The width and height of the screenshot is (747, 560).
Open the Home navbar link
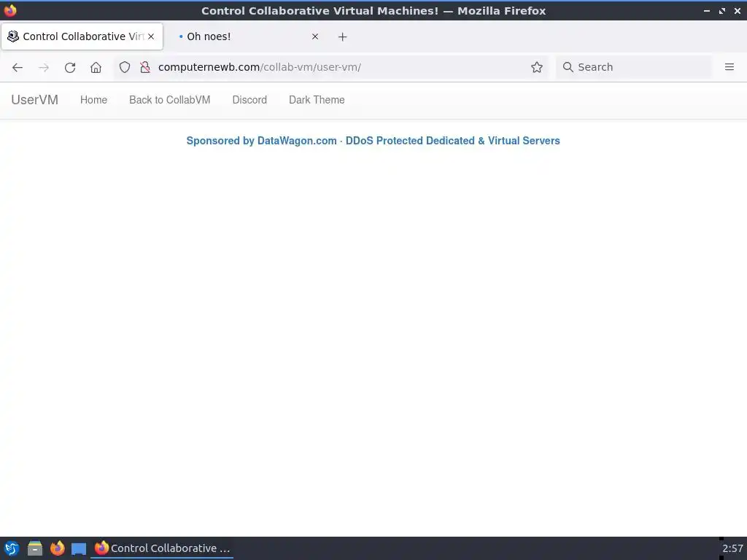pos(94,99)
